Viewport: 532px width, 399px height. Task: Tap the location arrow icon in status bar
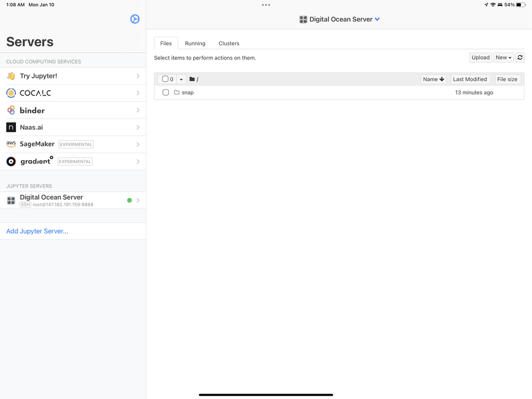point(486,5)
